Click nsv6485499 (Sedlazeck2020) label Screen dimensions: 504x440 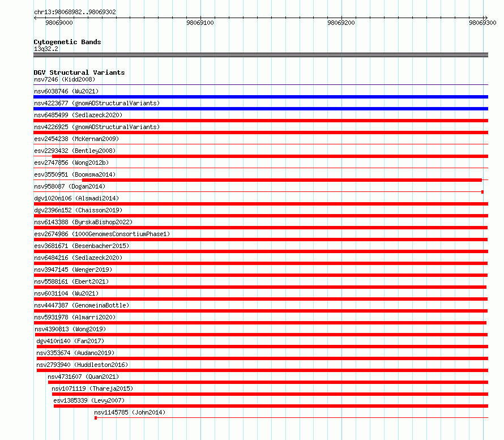click(x=78, y=115)
